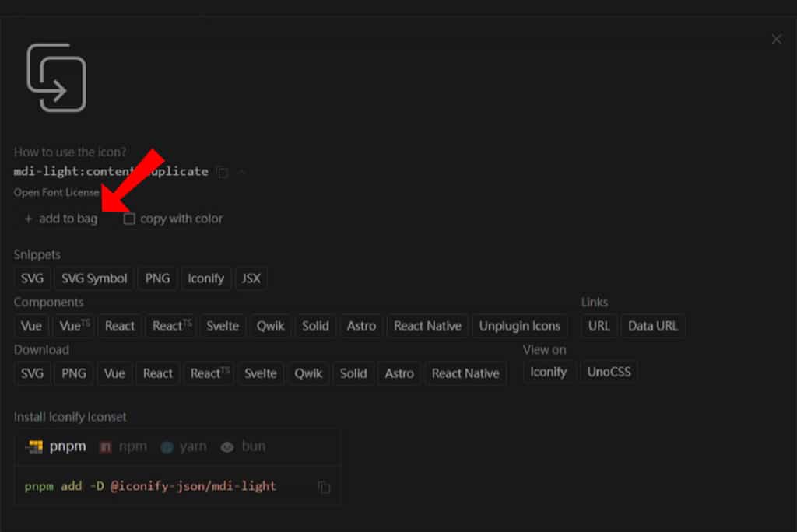Copy the React Native component under Components

[x=427, y=326]
